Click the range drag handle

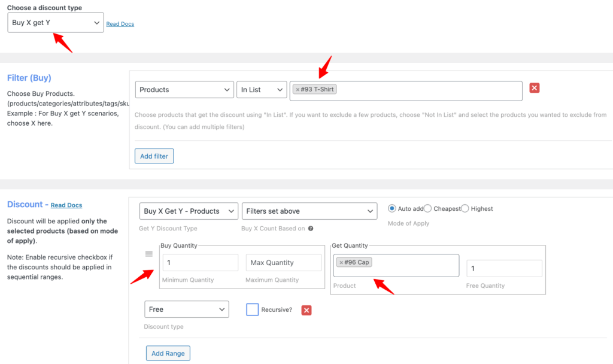point(148,254)
